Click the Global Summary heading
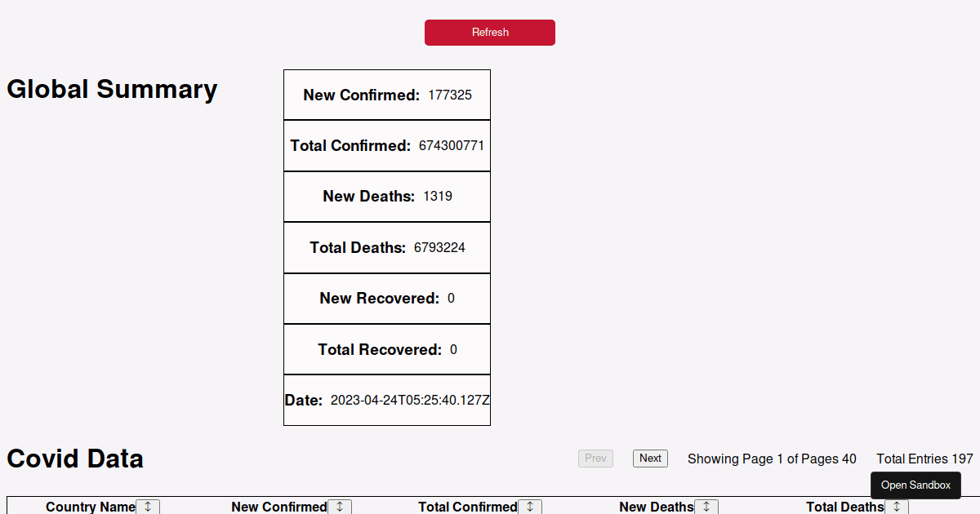 click(x=112, y=89)
